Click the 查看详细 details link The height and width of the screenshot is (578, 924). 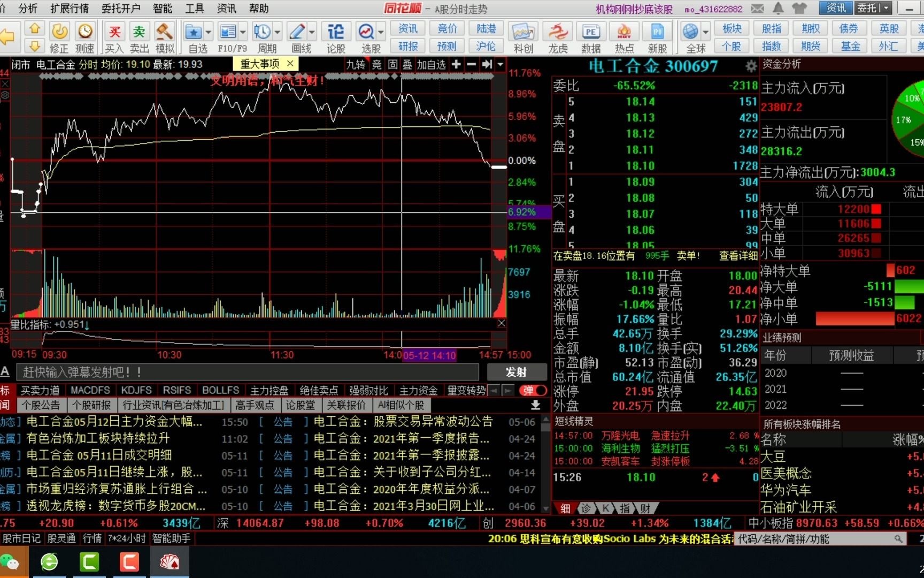point(738,256)
